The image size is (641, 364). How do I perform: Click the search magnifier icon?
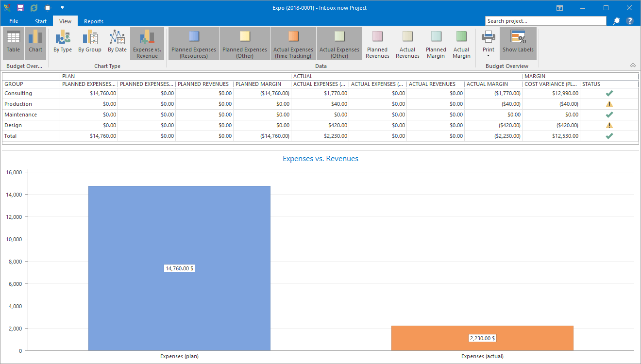(x=617, y=21)
